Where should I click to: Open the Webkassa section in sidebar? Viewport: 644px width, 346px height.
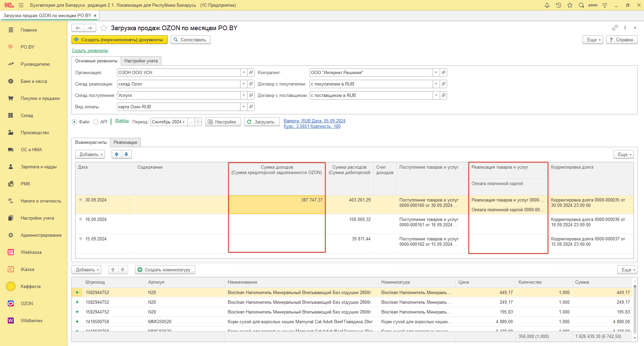[31, 252]
